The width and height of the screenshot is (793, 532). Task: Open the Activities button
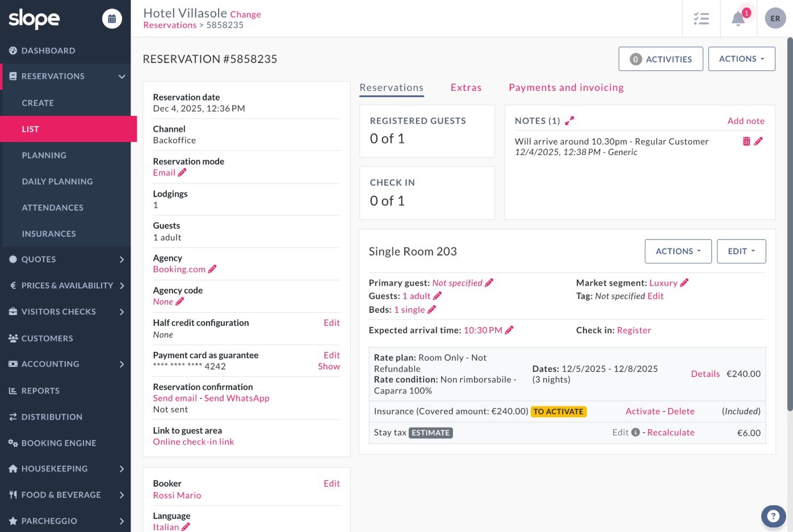[x=661, y=59]
